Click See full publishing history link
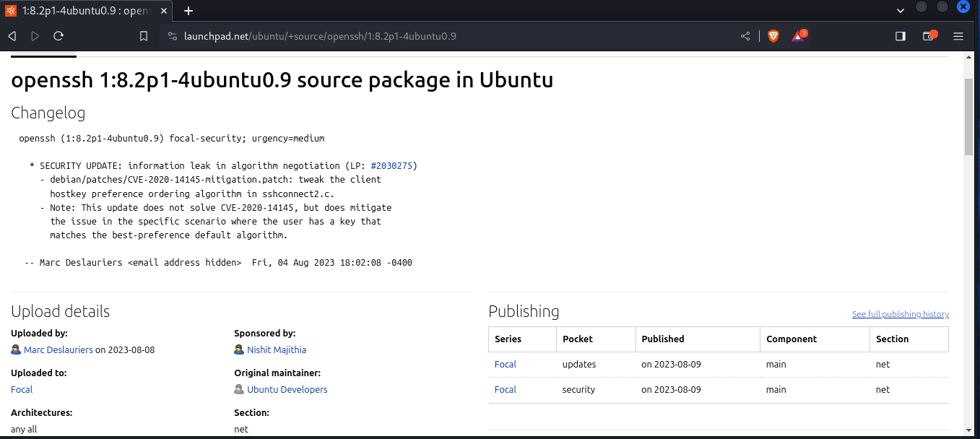The width and height of the screenshot is (980, 439). [900, 314]
